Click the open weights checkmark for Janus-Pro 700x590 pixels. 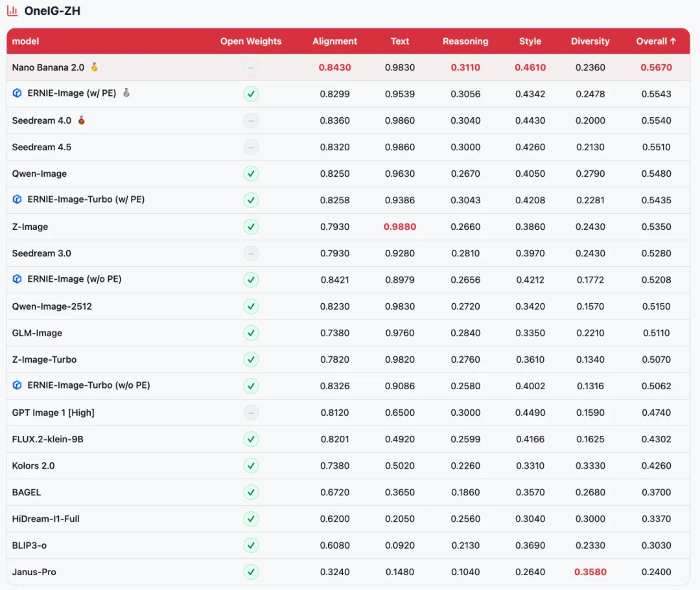coord(251,572)
